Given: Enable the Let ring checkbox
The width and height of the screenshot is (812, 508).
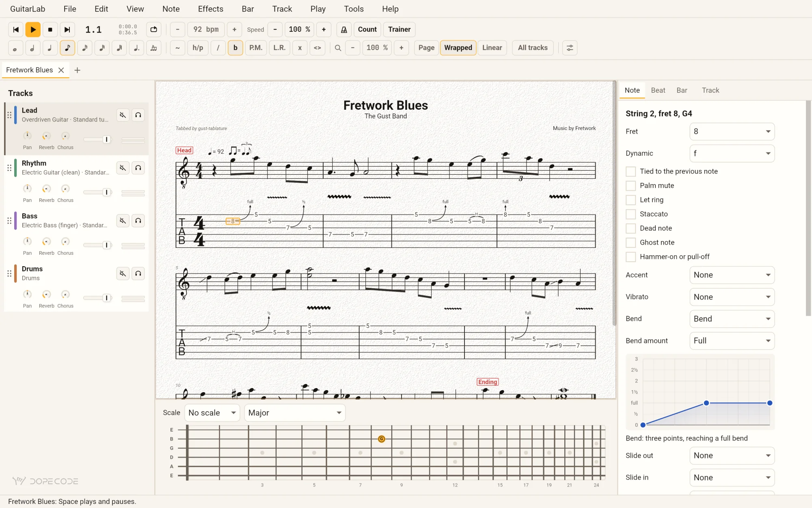Looking at the screenshot, I should (631, 200).
